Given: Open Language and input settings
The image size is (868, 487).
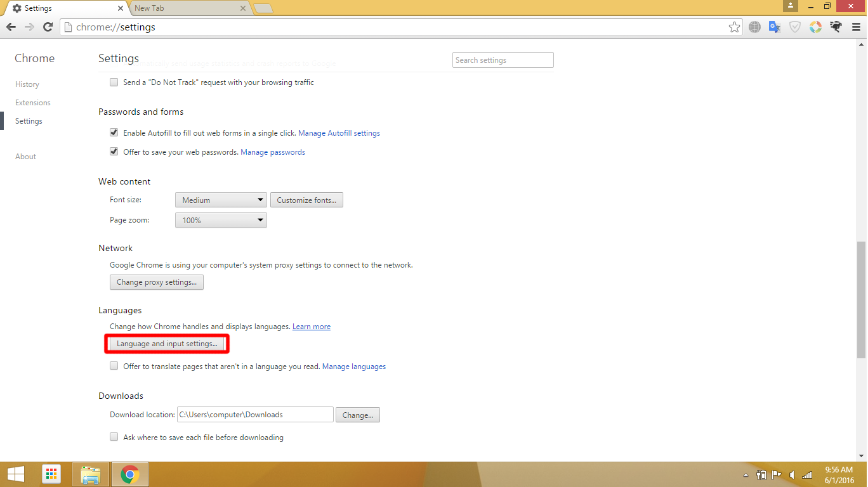Looking at the screenshot, I should (166, 343).
